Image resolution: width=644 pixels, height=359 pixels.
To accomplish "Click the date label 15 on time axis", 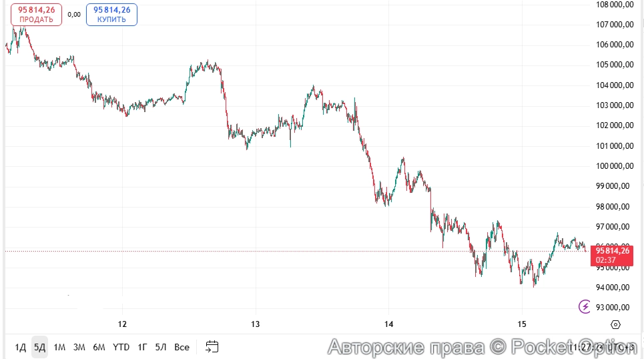I will (522, 324).
